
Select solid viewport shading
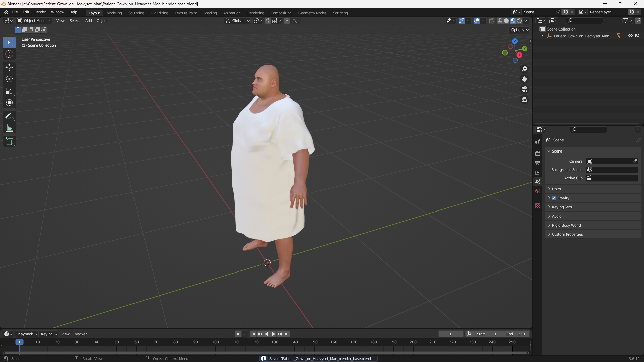coord(506,21)
